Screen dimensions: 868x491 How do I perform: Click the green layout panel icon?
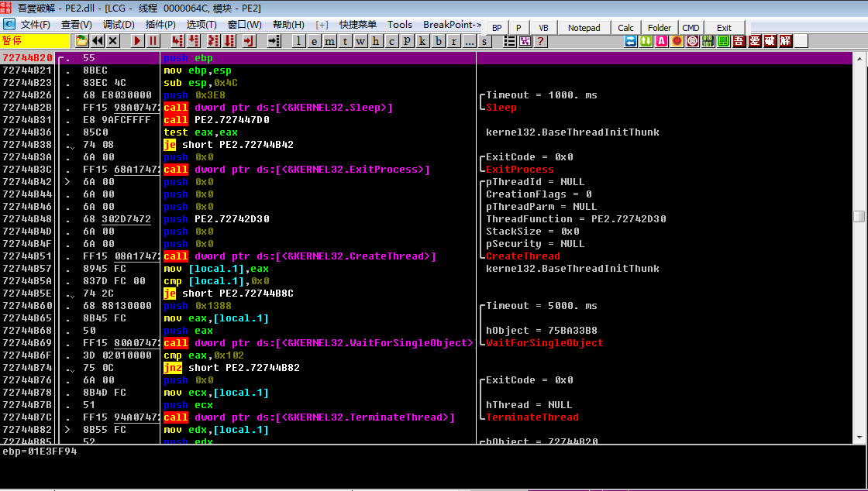tap(723, 41)
